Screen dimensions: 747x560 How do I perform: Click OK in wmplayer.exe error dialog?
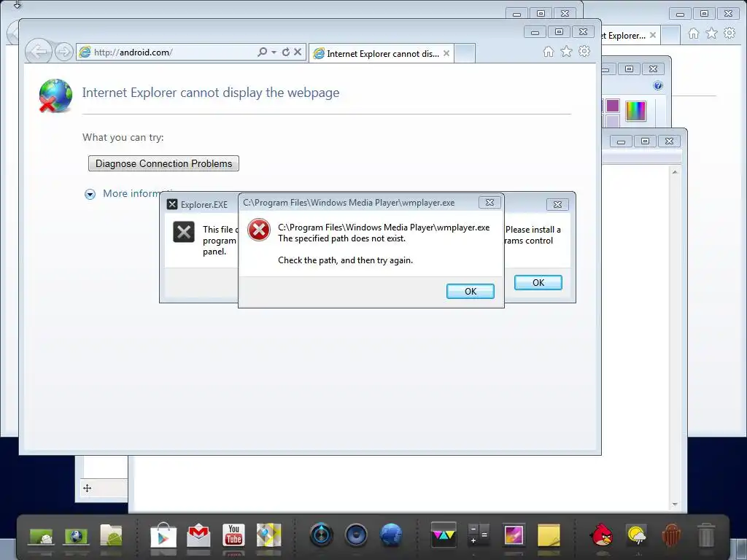point(471,292)
